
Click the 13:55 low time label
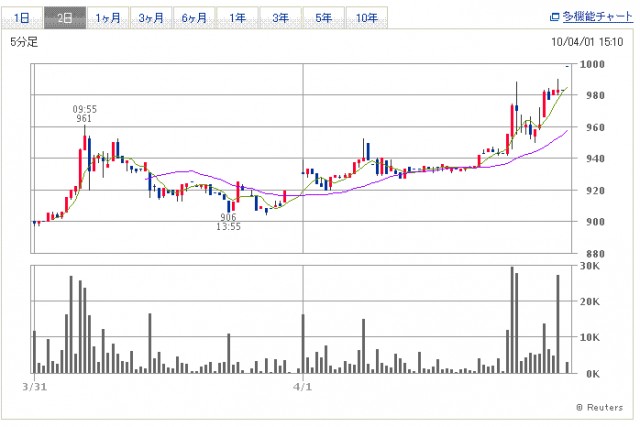[228, 227]
